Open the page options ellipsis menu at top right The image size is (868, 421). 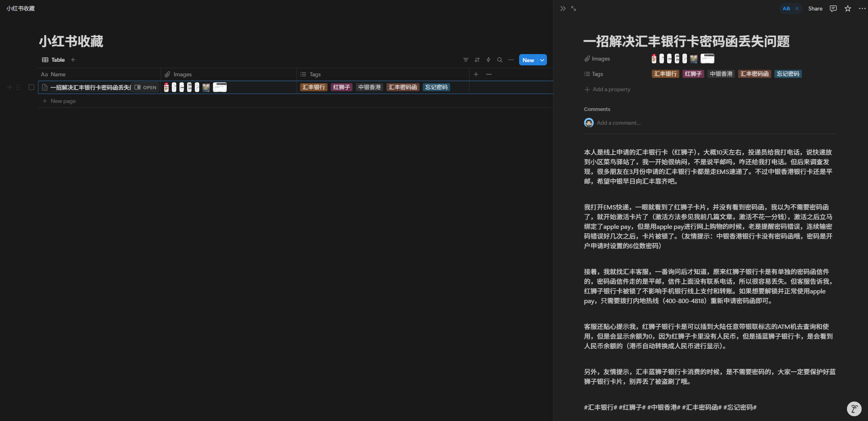[x=862, y=8]
